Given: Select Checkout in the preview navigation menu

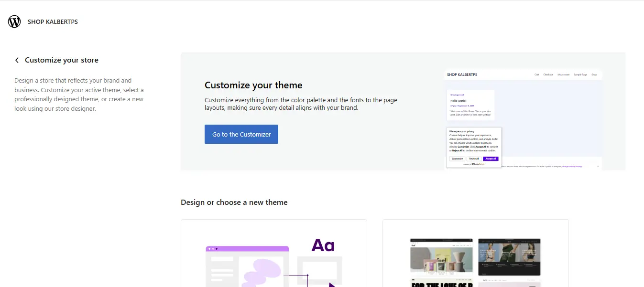Looking at the screenshot, I should tap(548, 74).
